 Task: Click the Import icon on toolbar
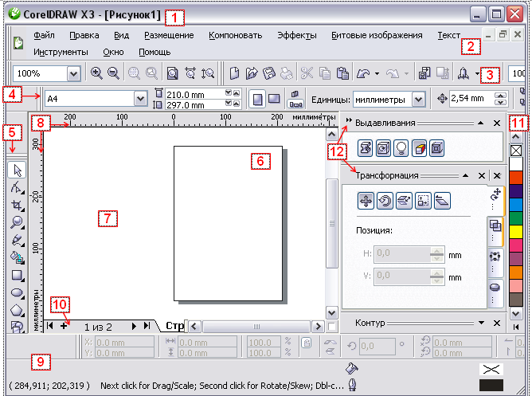424,73
